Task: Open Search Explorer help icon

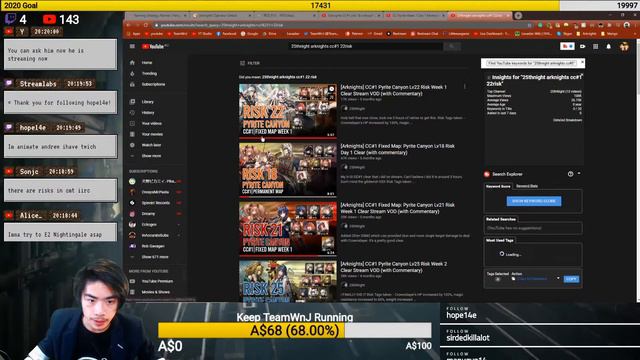Action: [570, 174]
